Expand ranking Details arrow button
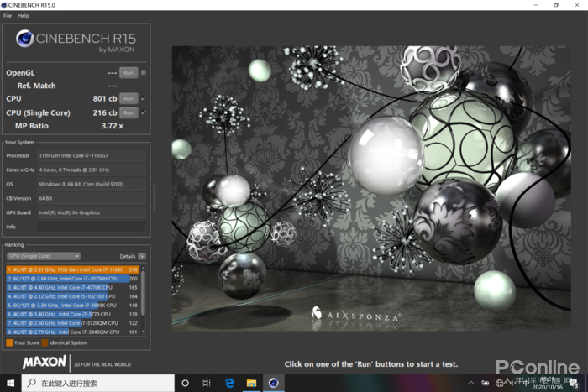 click(141, 255)
